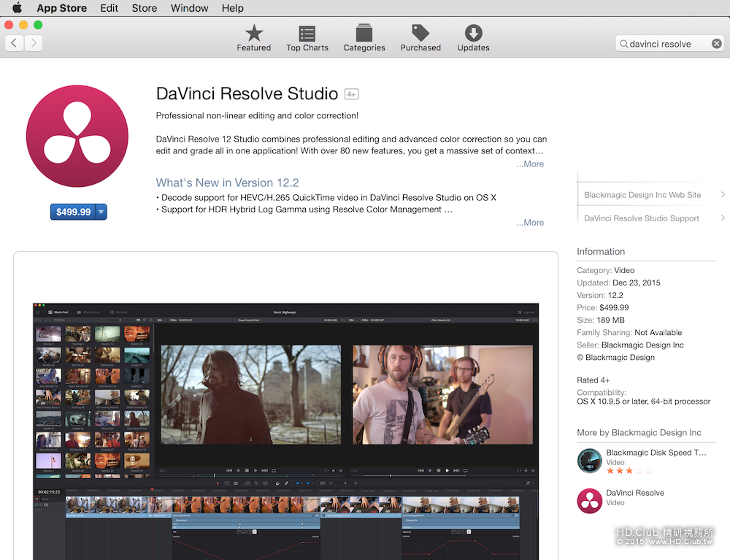Open the Edit menu
730x560 pixels.
(x=109, y=8)
